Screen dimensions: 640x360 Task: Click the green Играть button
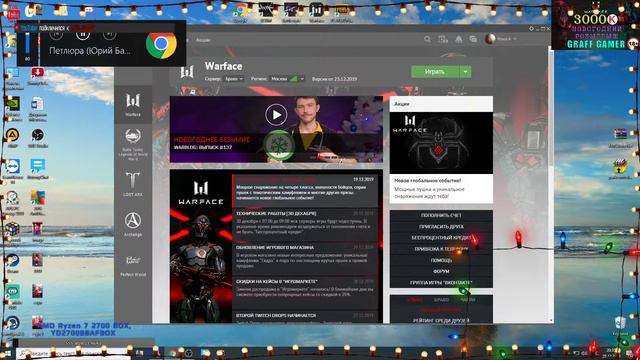(x=435, y=71)
